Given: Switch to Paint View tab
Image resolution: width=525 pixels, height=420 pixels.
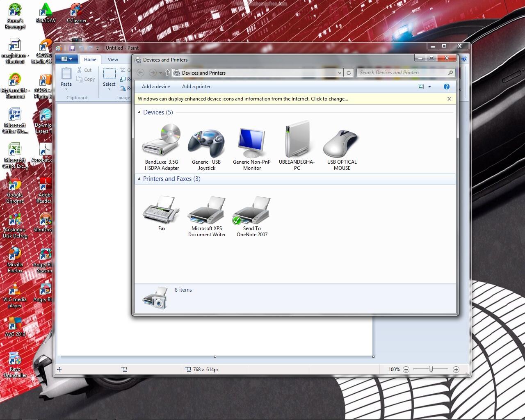Looking at the screenshot, I should [x=113, y=59].
